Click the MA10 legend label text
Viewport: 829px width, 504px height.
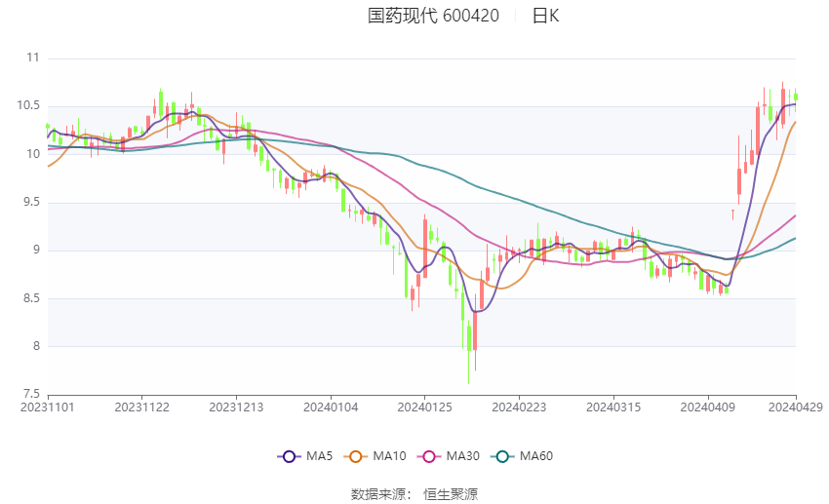click(390, 456)
